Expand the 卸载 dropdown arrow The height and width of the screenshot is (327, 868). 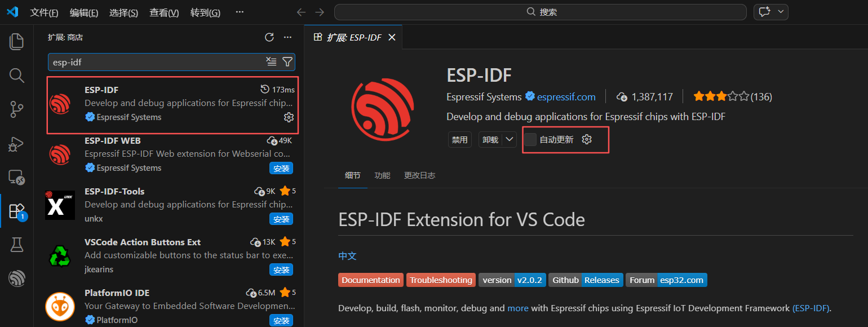(x=510, y=139)
